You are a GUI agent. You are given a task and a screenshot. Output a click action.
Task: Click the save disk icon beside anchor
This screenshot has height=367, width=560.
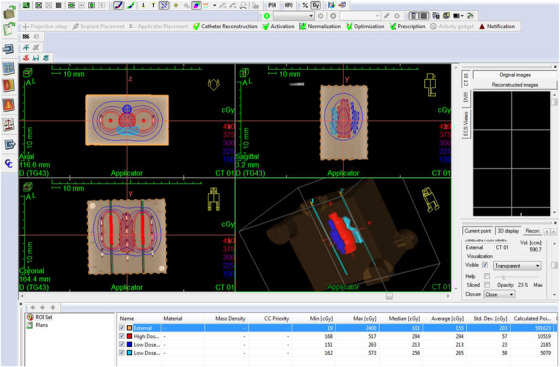(x=36, y=57)
